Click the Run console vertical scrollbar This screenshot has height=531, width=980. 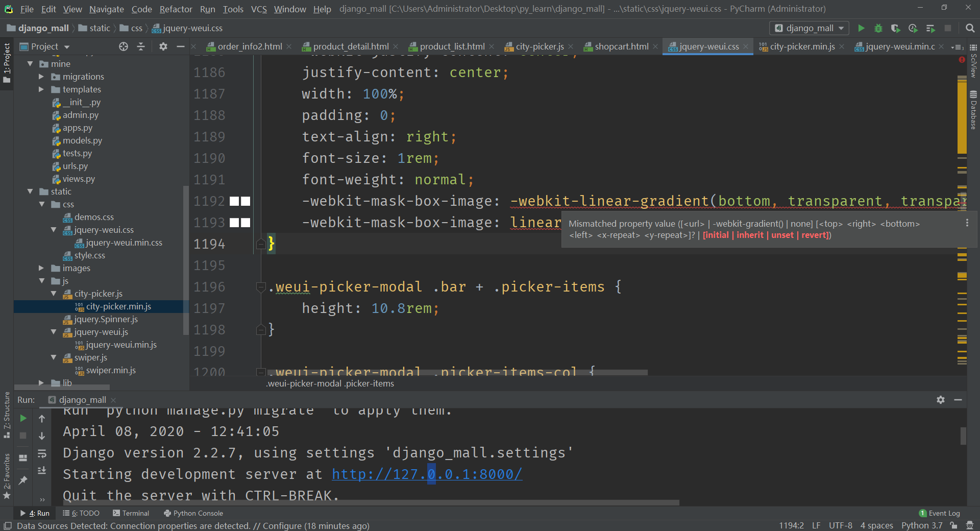(x=963, y=436)
